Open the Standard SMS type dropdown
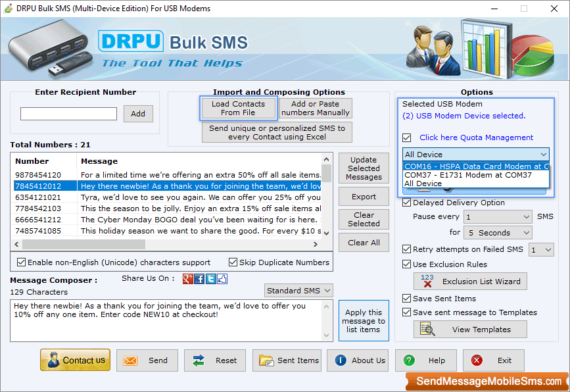Viewport: 570px width, 392px height. point(298,291)
